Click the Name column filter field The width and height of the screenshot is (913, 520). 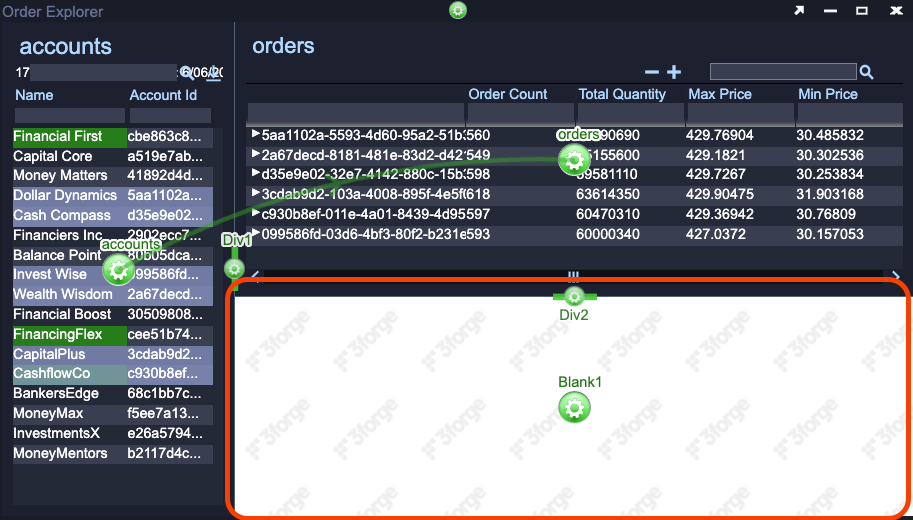pos(68,115)
